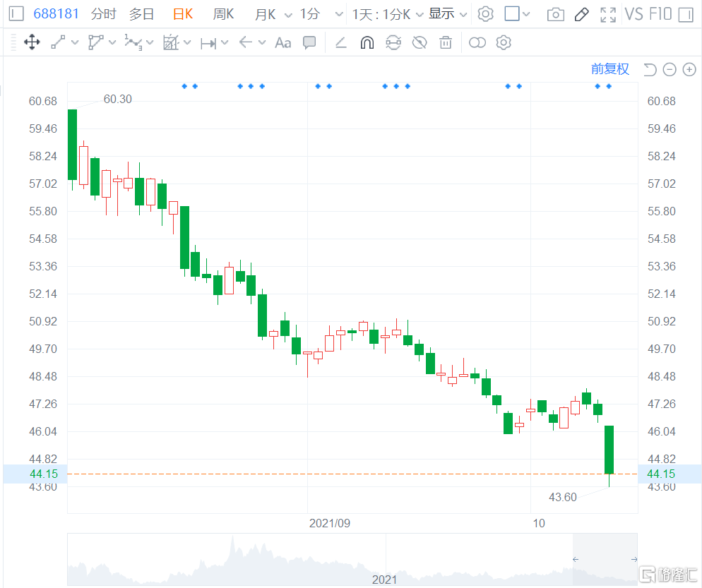
Task: Click the 43.60 low price label
Action: [563, 497]
